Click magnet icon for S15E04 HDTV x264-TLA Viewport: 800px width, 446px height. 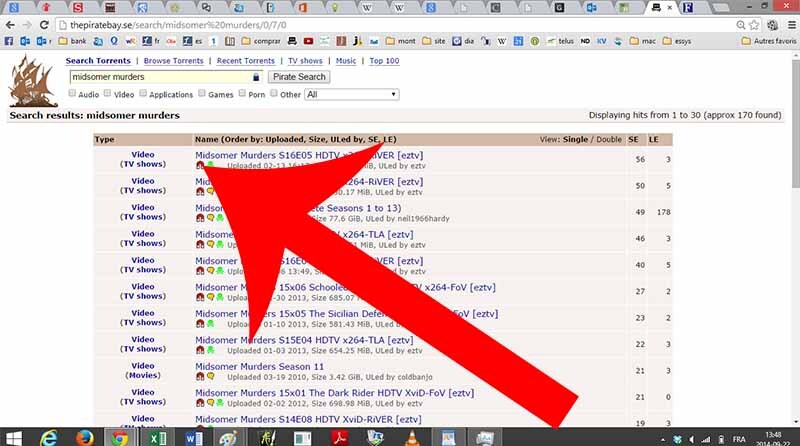(x=200, y=350)
